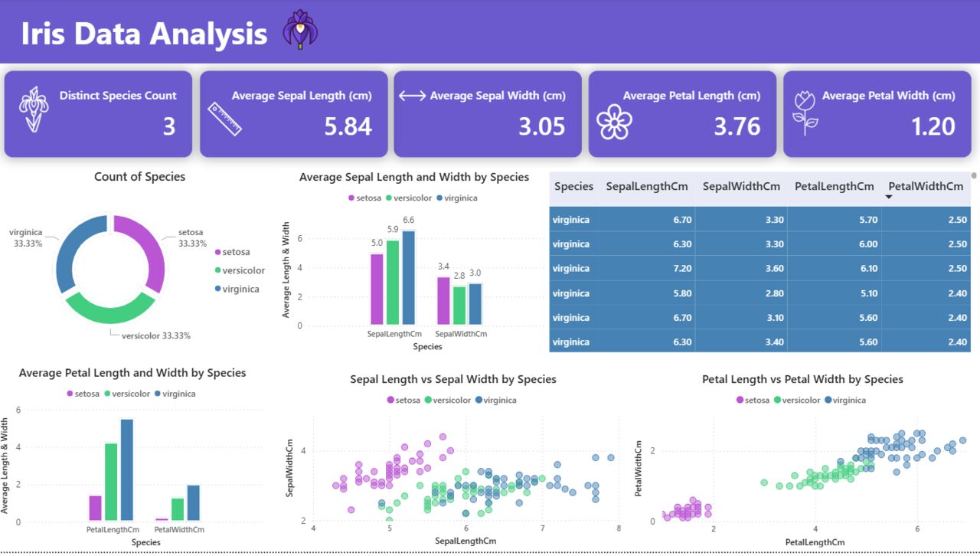Click the Average Sepal Length value 5.84
Image resolution: width=980 pixels, height=556 pixels.
(x=348, y=126)
